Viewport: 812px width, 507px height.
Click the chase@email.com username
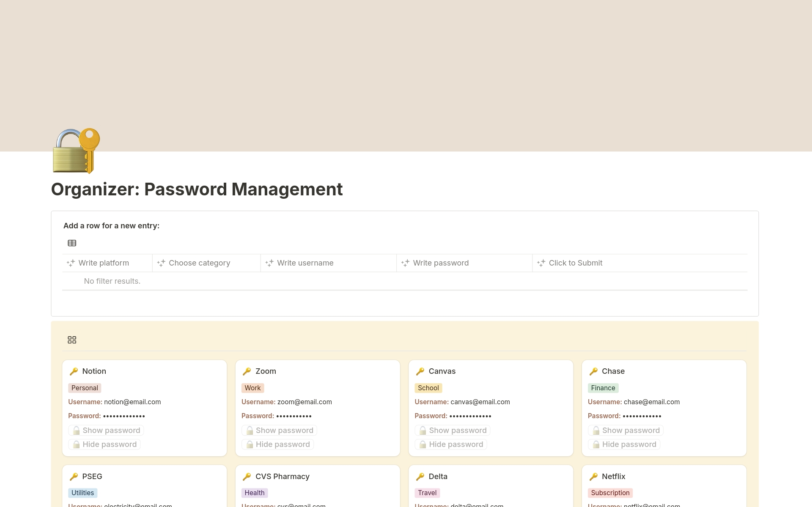(x=652, y=402)
